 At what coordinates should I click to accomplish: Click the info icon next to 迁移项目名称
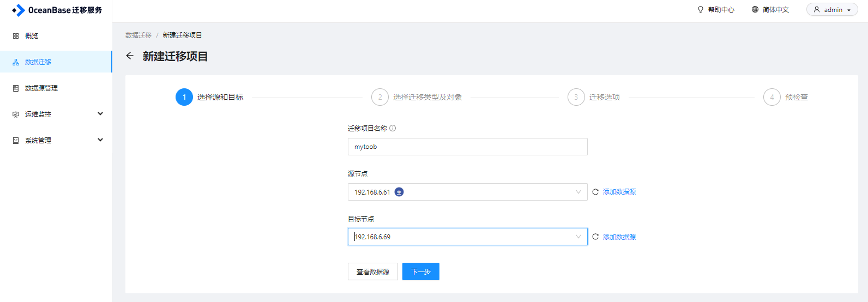point(393,129)
